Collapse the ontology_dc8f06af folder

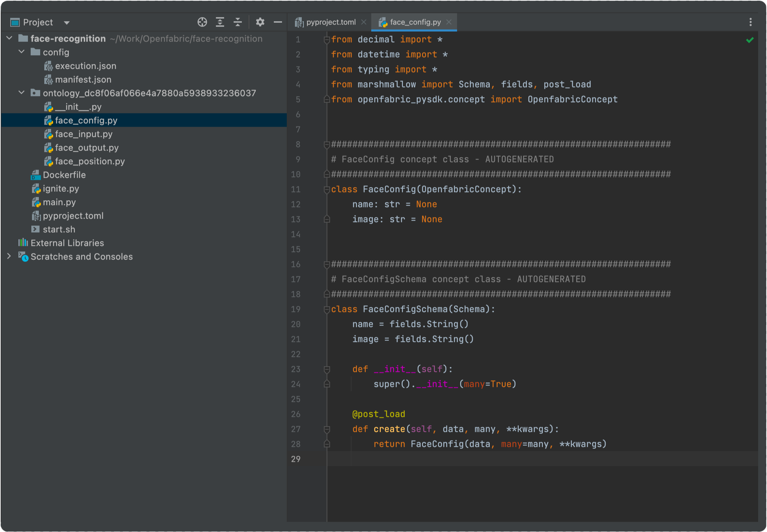pos(22,93)
